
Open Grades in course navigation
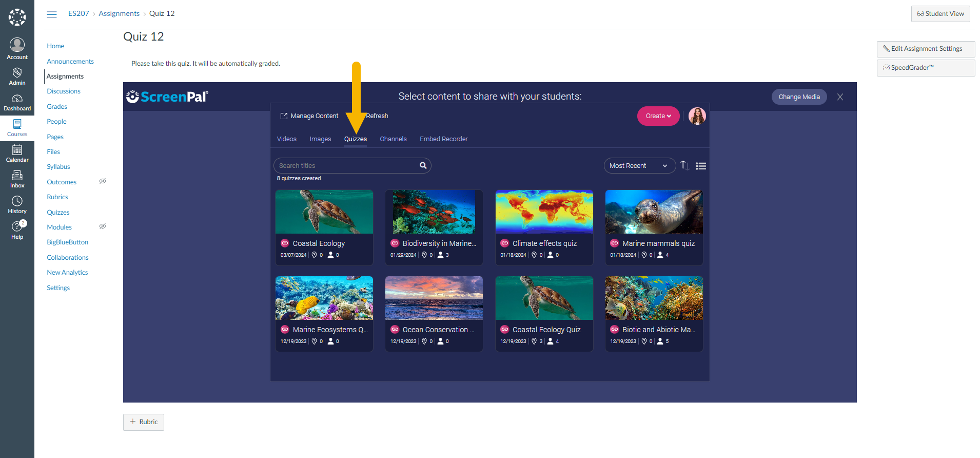coord(57,107)
